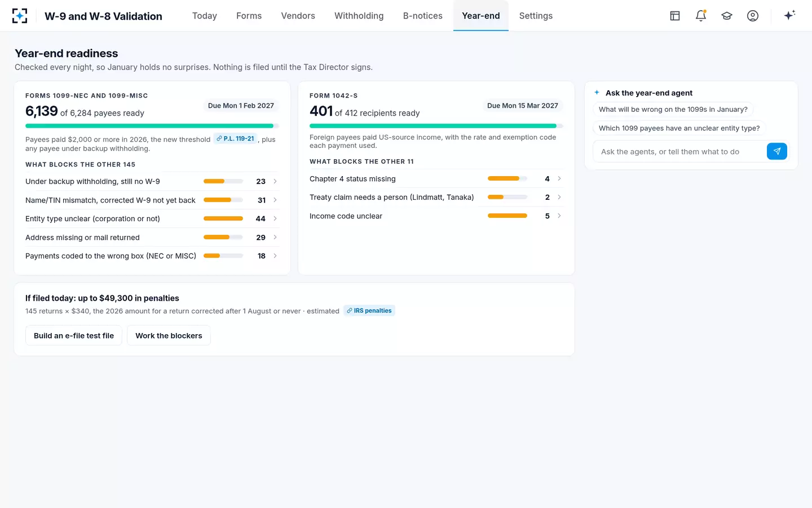Open the AI sparkle assistant icon
Image resolution: width=812 pixels, height=508 pixels.
pyautogui.click(x=789, y=15)
